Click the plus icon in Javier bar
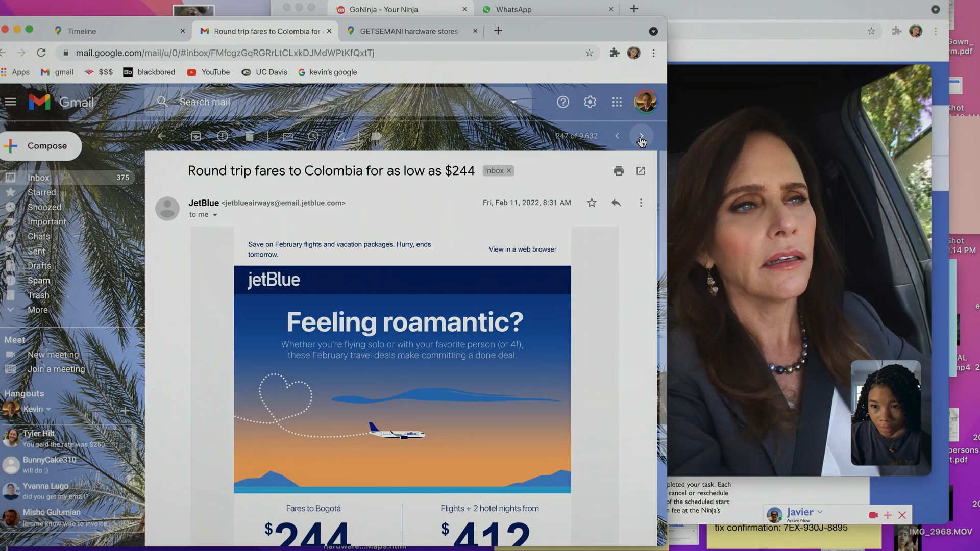The width and height of the screenshot is (980, 551). click(x=888, y=515)
